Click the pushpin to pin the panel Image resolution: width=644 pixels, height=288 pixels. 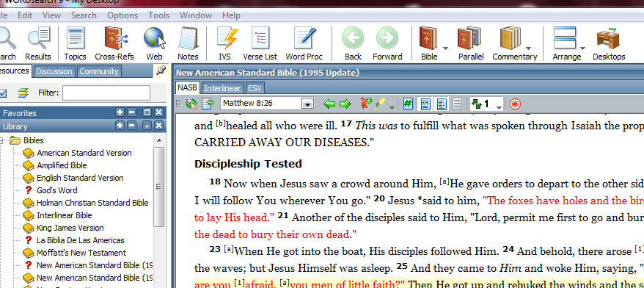[161, 71]
